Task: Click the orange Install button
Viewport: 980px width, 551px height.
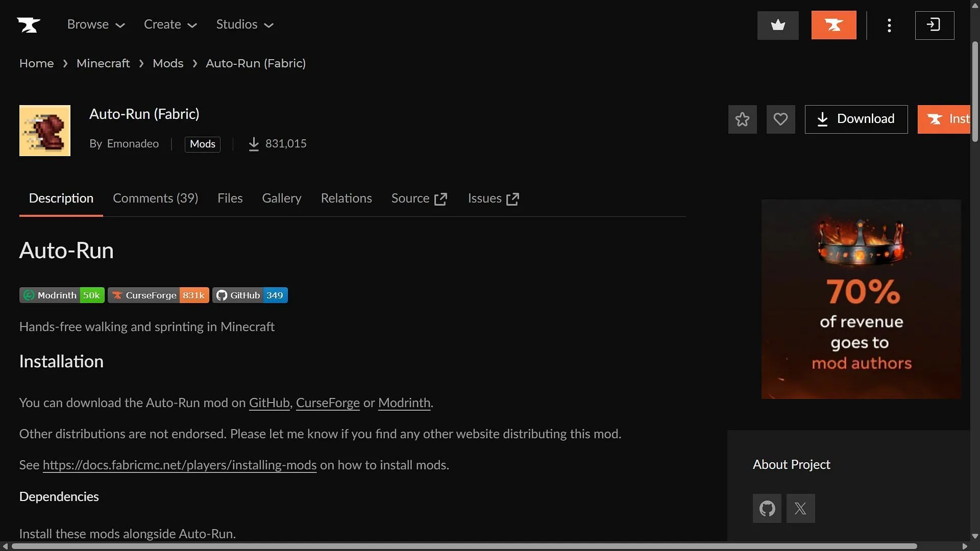Action: coord(944,119)
